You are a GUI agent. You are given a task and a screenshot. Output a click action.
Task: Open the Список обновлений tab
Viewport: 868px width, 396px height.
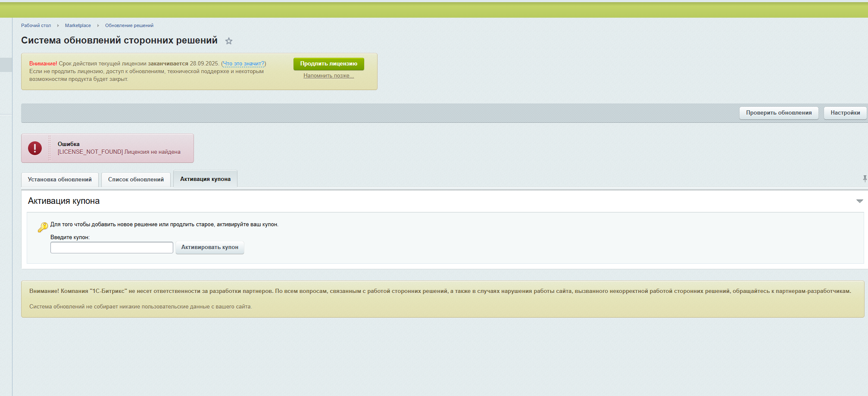(x=136, y=180)
